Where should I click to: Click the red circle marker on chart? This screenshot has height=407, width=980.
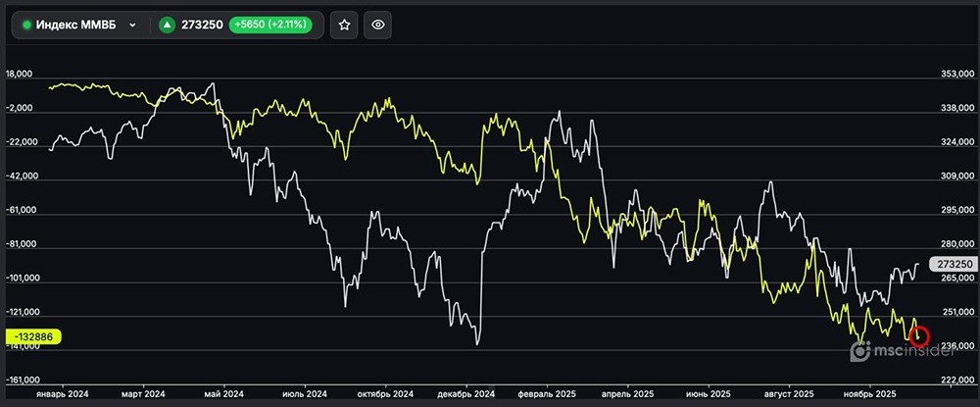click(919, 336)
